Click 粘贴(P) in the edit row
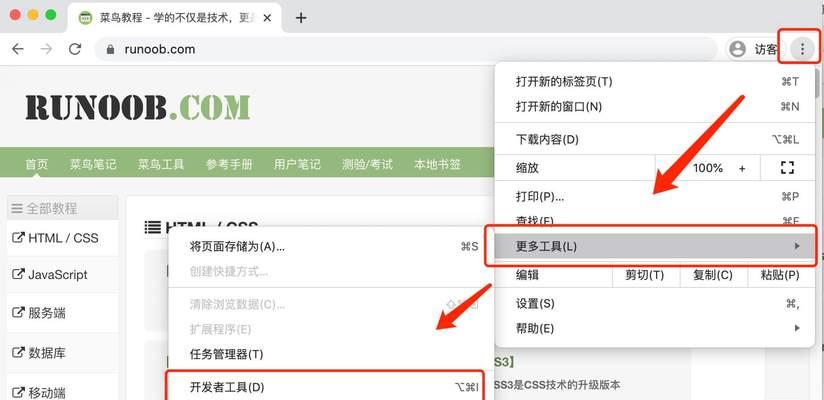The width and height of the screenshot is (824, 400). tap(780, 275)
